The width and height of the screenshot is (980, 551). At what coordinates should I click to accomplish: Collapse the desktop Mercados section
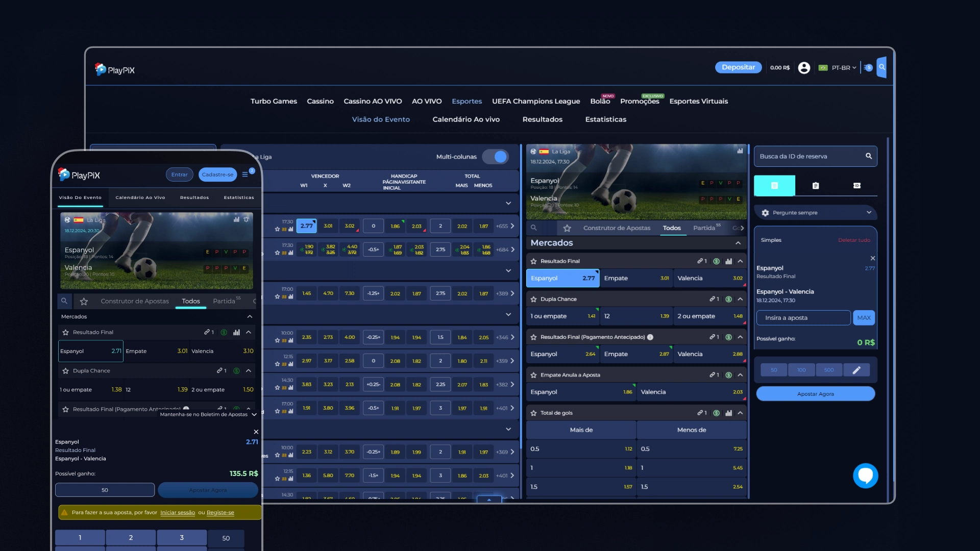738,243
